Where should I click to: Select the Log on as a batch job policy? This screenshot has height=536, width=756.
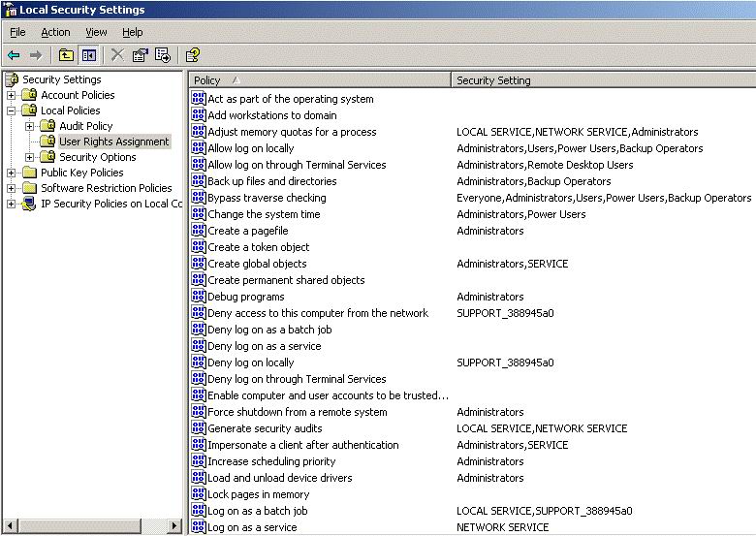tap(258, 511)
